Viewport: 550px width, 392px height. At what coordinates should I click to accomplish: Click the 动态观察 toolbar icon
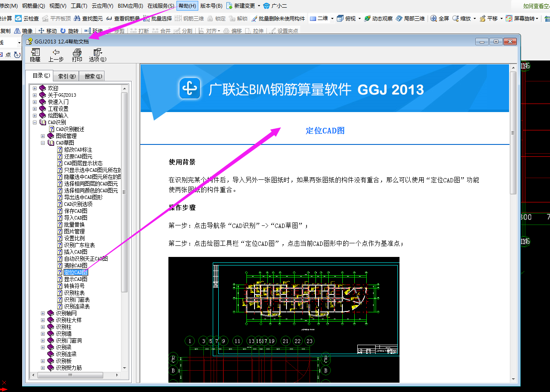[367, 18]
